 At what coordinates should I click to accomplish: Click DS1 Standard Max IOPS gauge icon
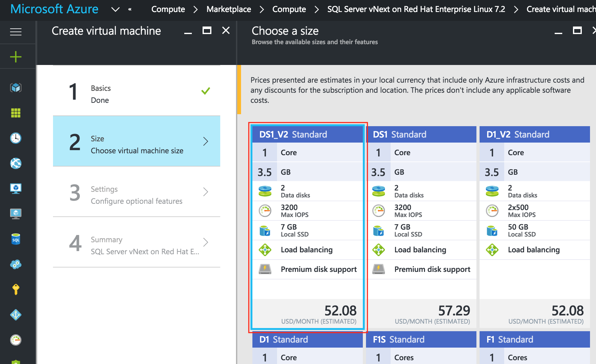379,211
